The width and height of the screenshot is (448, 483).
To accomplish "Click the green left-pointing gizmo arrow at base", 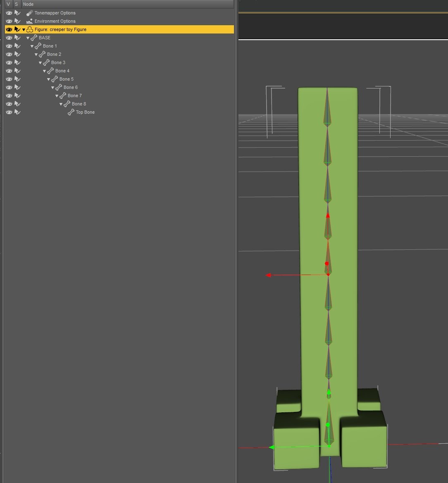I will 272,447.
